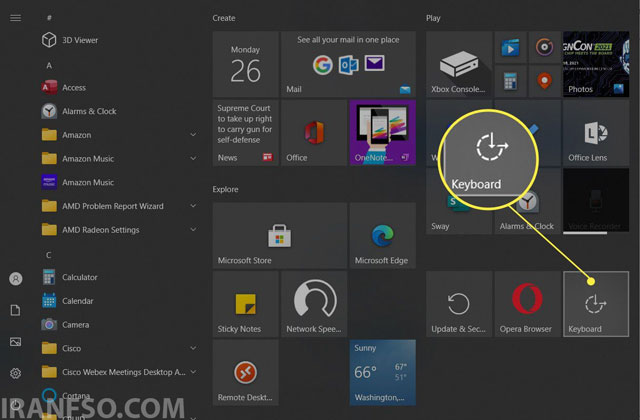
Task: Expand the AMD Radeon Settings folder
Action: click(x=193, y=230)
